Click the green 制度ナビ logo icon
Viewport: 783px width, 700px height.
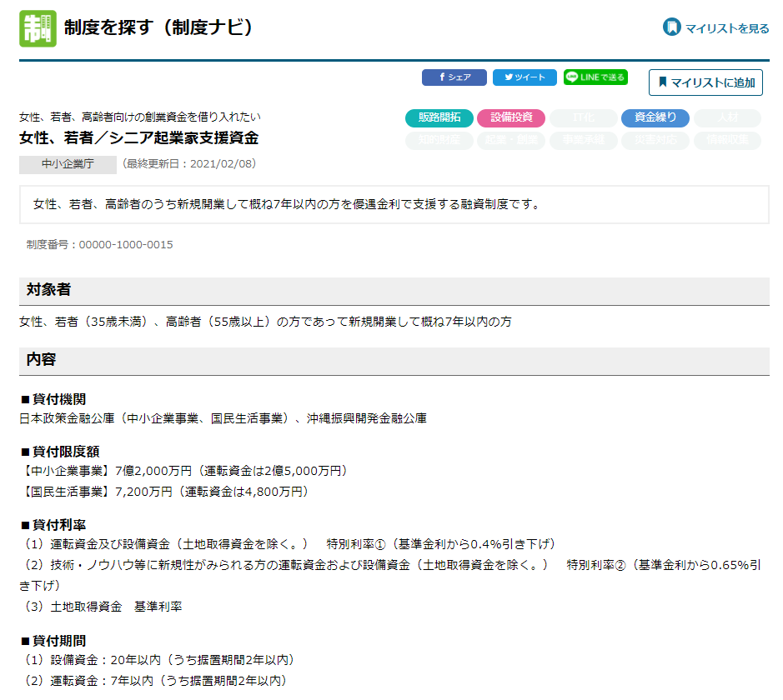38,28
